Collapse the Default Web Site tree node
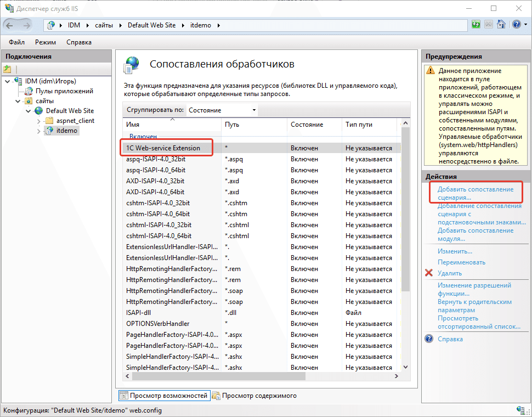The height and width of the screenshot is (417, 532). 27,110
